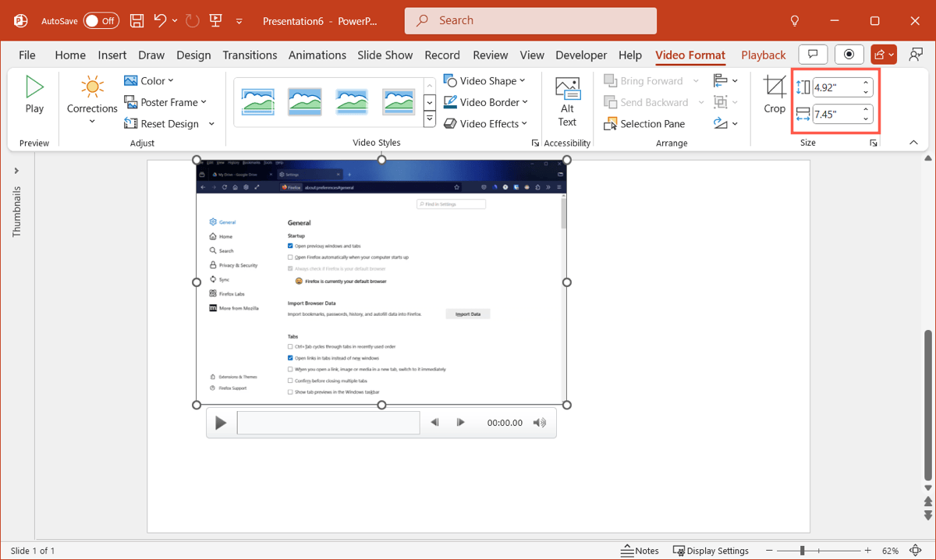Zoom out with minus button
This screenshot has height=560, width=936.
(770, 551)
